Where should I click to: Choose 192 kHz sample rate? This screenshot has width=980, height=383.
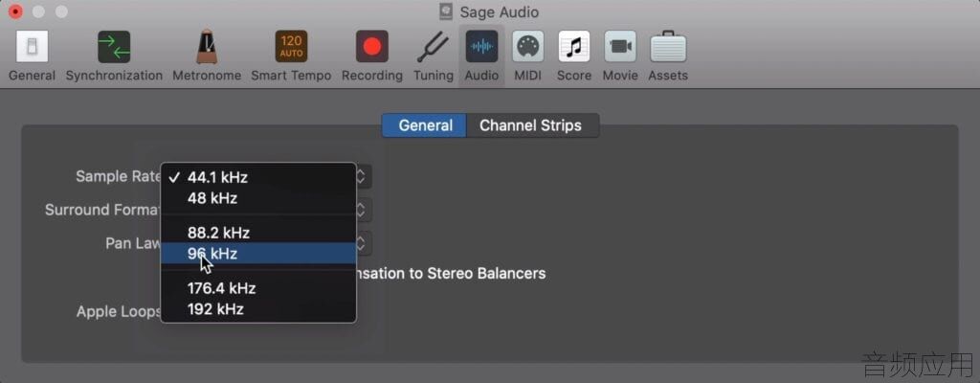click(258, 309)
